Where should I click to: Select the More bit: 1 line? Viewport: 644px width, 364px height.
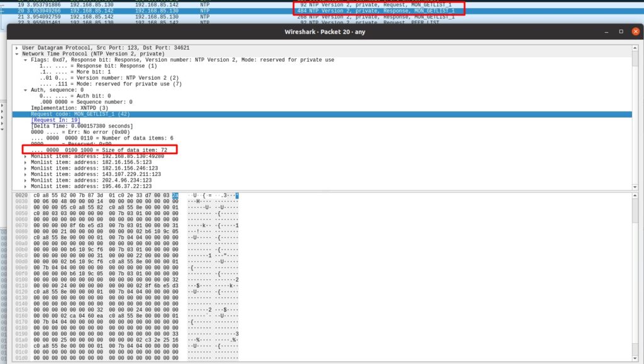click(75, 72)
